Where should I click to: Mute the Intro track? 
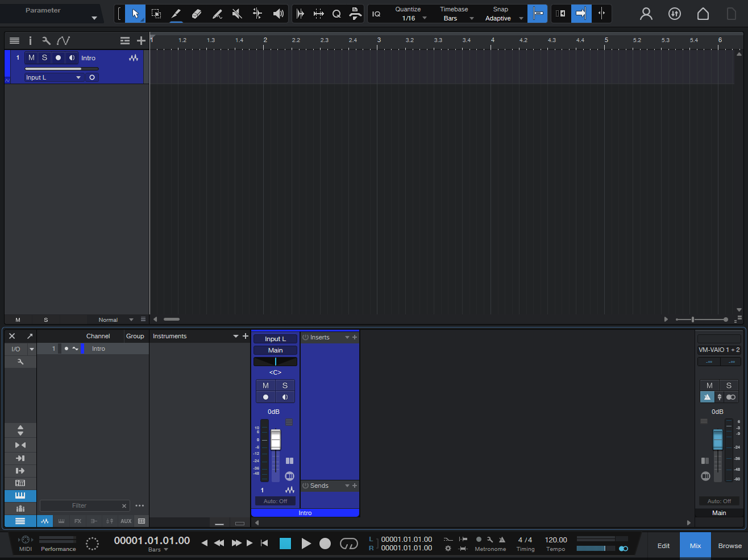(x=31, y=58)
